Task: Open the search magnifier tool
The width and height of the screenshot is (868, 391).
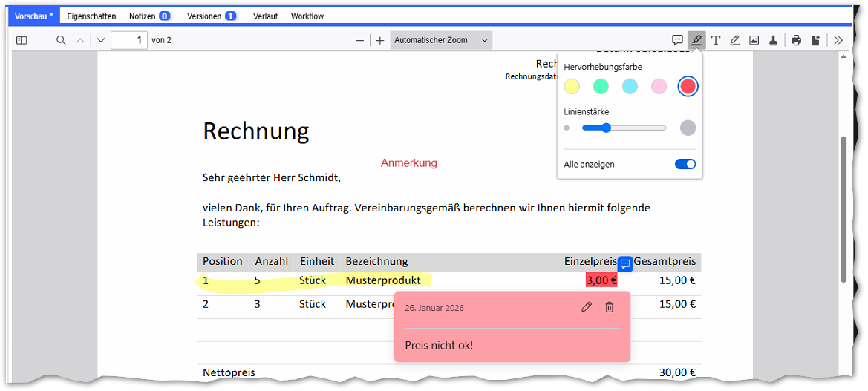Action: pyautogui.click(x=62, y=40)
